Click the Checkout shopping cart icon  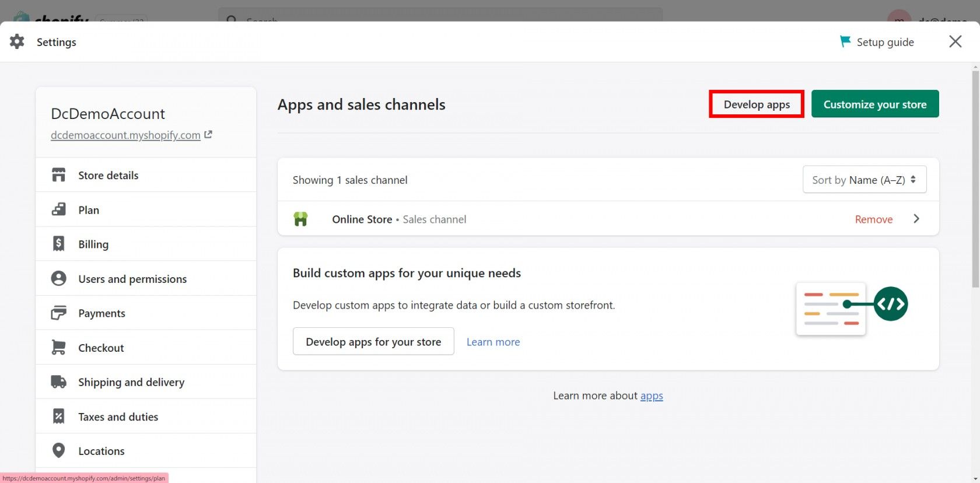[x=58, y=348]
